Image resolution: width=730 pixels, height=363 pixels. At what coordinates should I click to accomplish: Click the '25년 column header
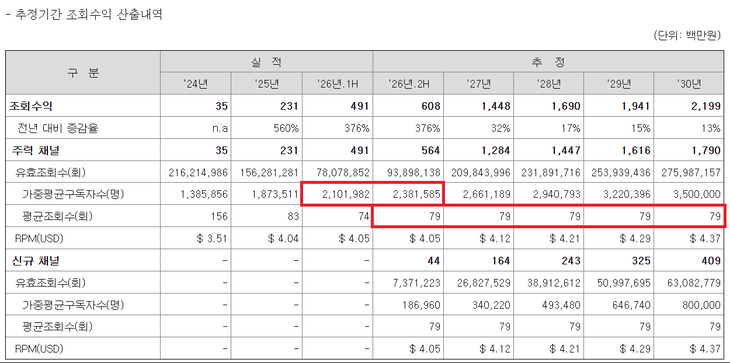[266, 84]
